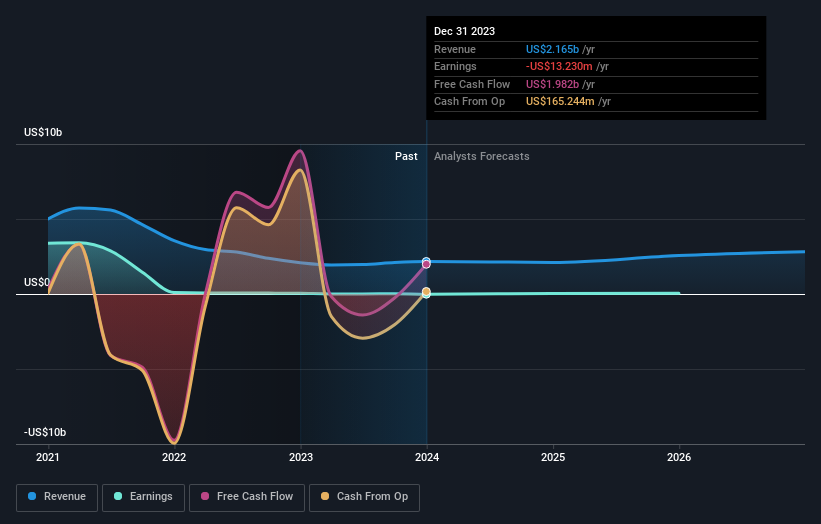Image resolution: width=821 pixels, height=524 pixels.
Task: Click the Cash From Op label in tooltip
Action: 469,102
